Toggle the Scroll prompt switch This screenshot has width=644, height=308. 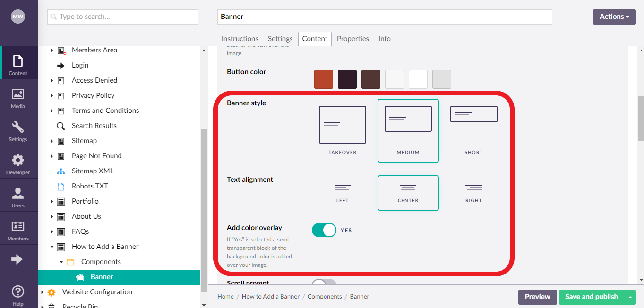[x=324, y=282]
